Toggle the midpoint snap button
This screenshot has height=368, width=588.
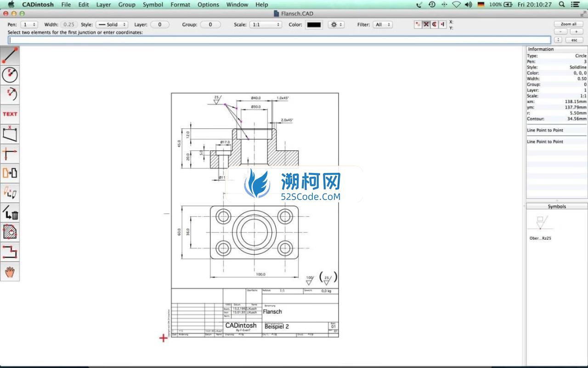pyautogui.click(x=443, y=24)
